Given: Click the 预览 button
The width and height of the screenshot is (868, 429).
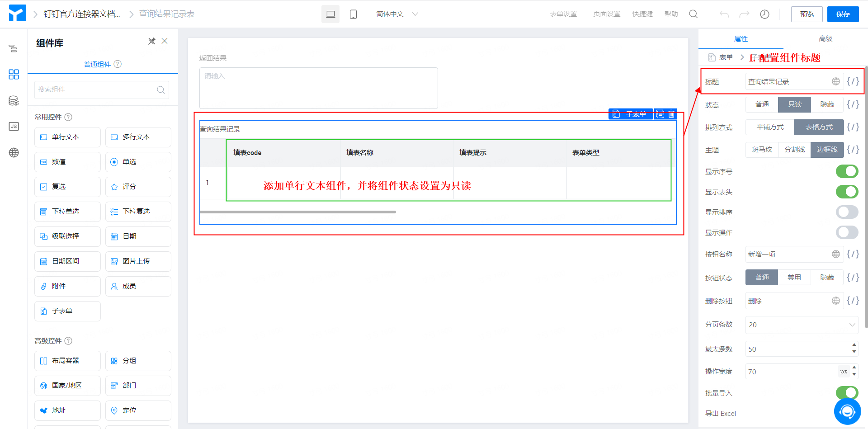Looking at the screenshot, I should tap(807, 14).
